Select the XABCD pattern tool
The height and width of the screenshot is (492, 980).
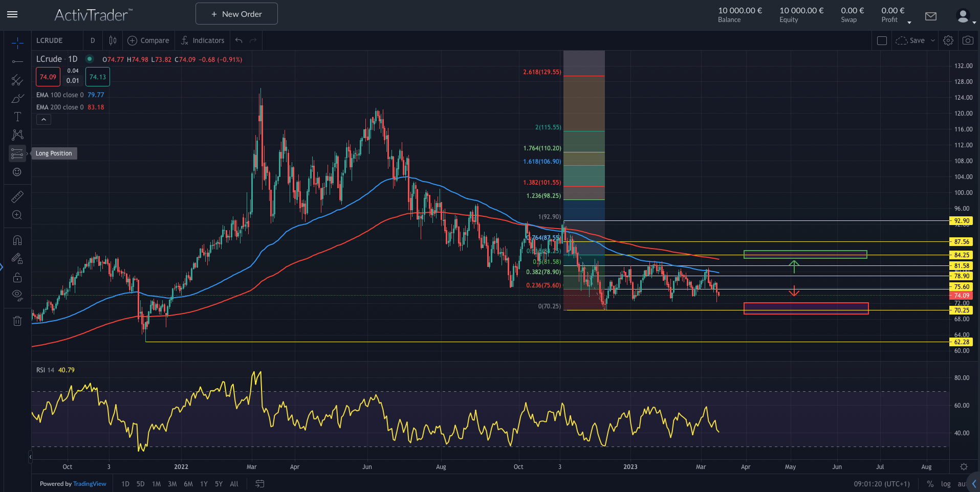tap(17, 135)
